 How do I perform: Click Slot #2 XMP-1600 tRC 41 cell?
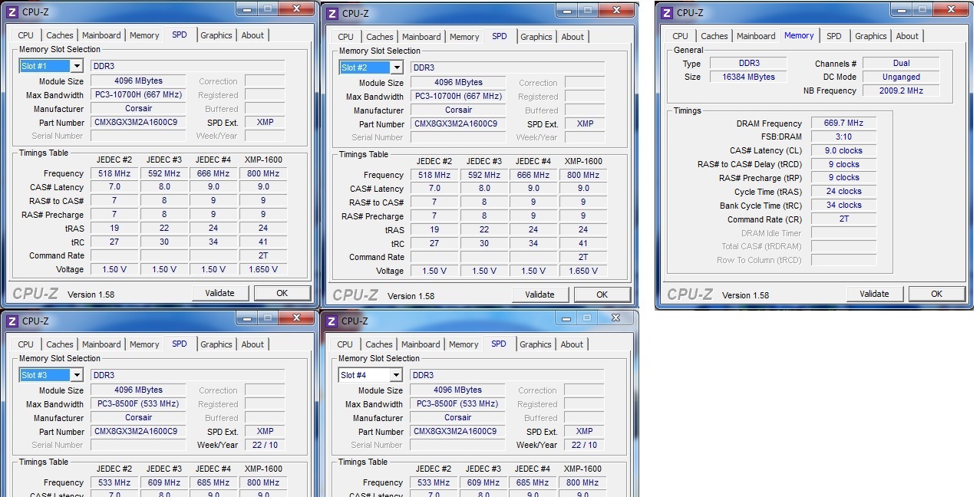(583, 243)
